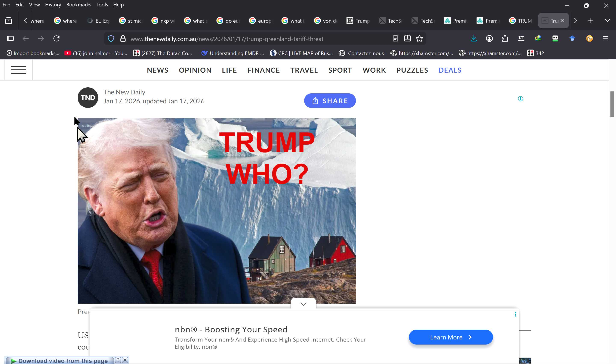
Task: Open the extensions puzzle icon
Action: [x=505, y=38]
